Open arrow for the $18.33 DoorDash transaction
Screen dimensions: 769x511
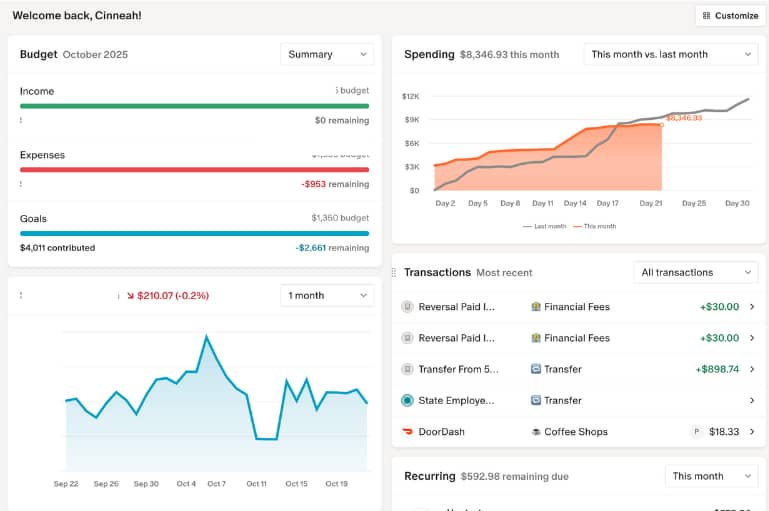[x=752, y=432]
